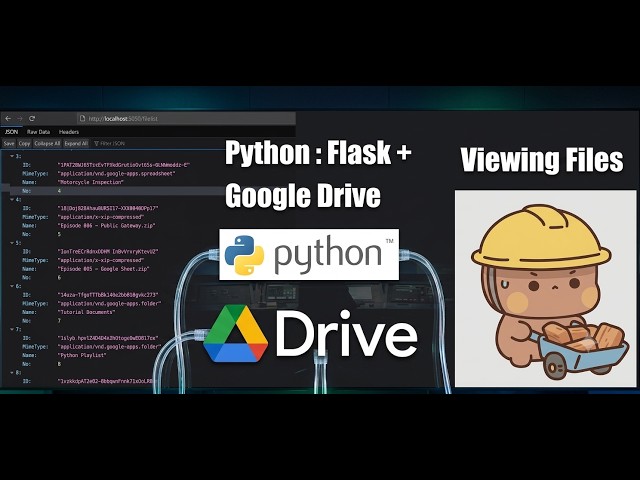The width and height of the screenshot is (640, 480).
Task: Click the localhost URL address bar
Action: point(187,118)
